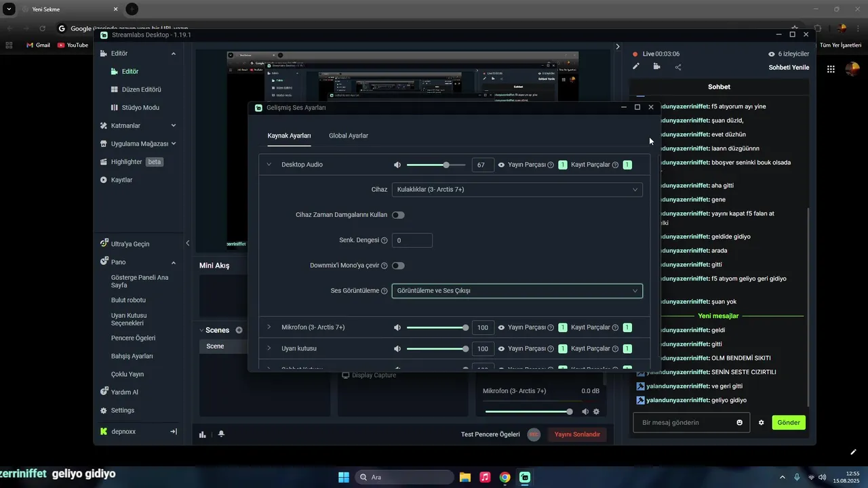Toggle Uyarı kutusu Yayın Parçası track 1
Screen dimensions: 868x488
[x=563, y=348]
